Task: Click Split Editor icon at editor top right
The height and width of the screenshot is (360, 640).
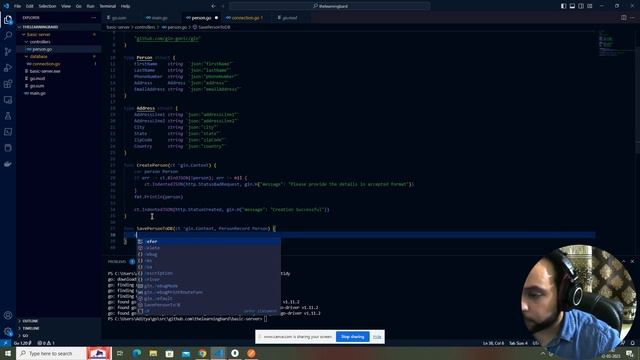Action: pos(624,18)
